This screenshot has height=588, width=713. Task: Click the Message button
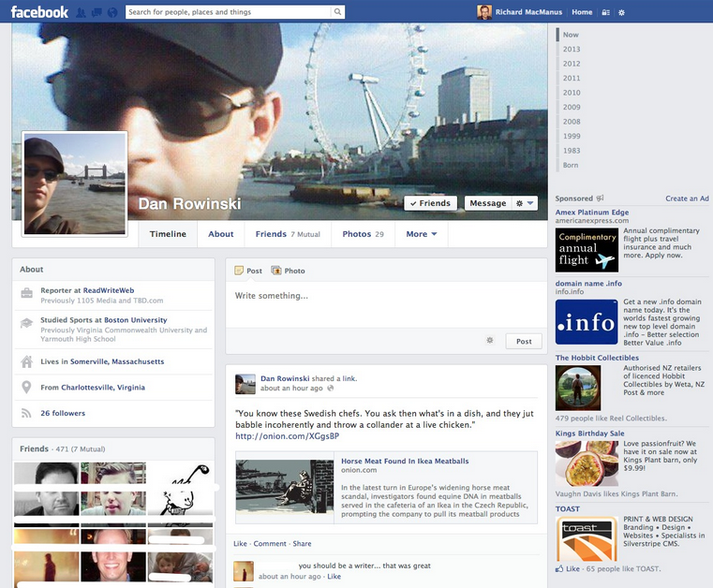point(487,203)
